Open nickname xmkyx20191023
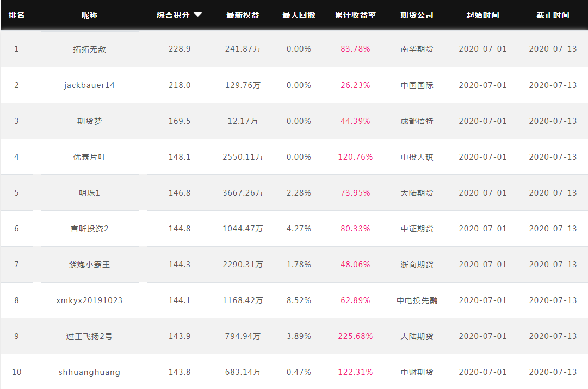The width and height of the screenshot is (588, 389). point(89,300)
